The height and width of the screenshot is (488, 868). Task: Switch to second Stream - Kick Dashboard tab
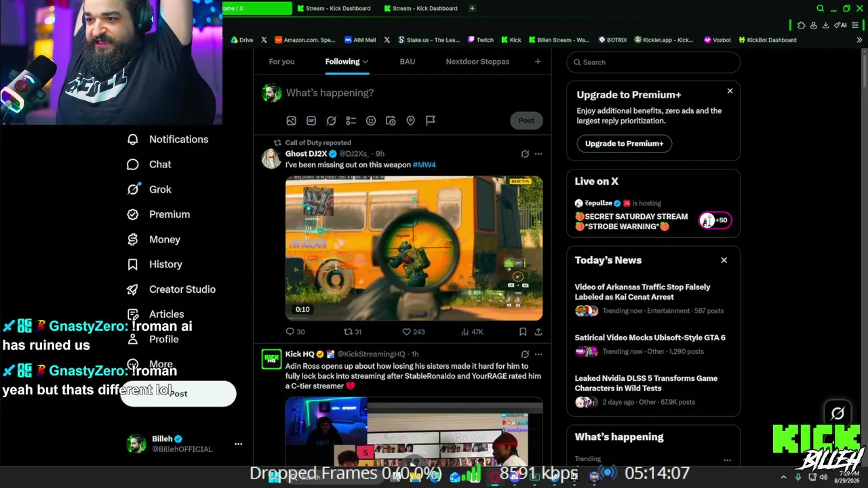point(420,8)
